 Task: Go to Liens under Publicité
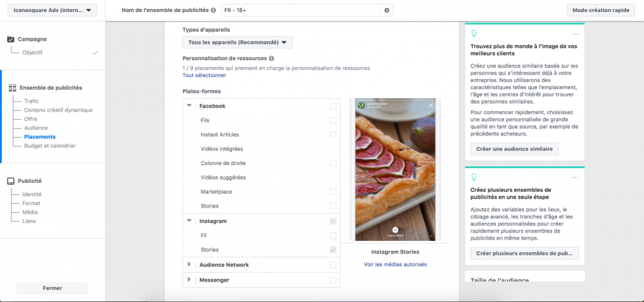29,221
